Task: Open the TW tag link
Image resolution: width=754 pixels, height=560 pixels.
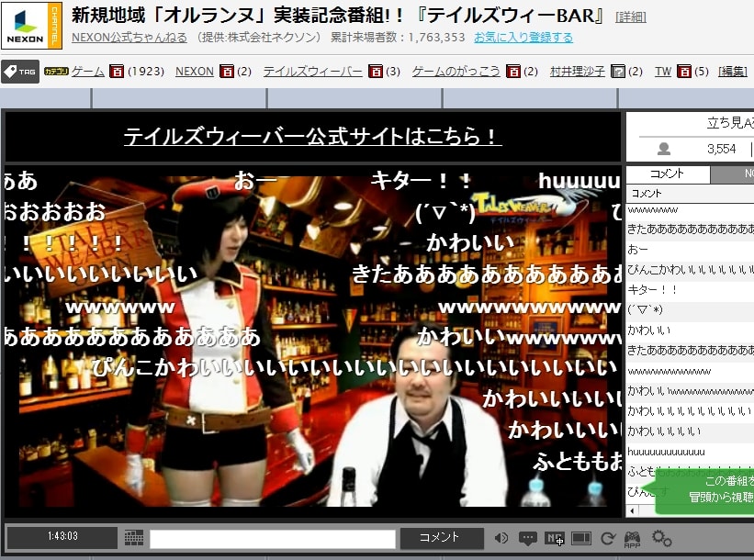Action: pyautogui.click(x=663, y=72)
